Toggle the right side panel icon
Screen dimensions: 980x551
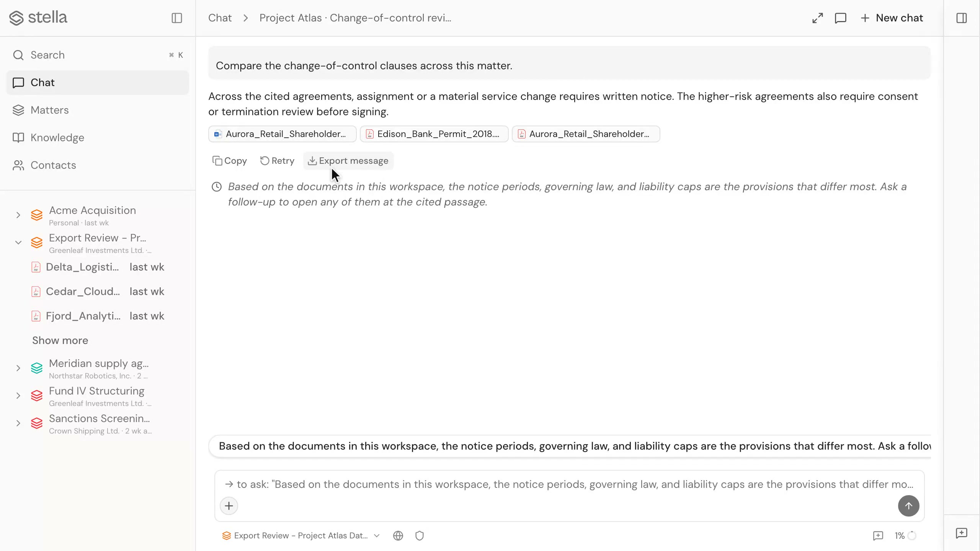pos(961,18)
